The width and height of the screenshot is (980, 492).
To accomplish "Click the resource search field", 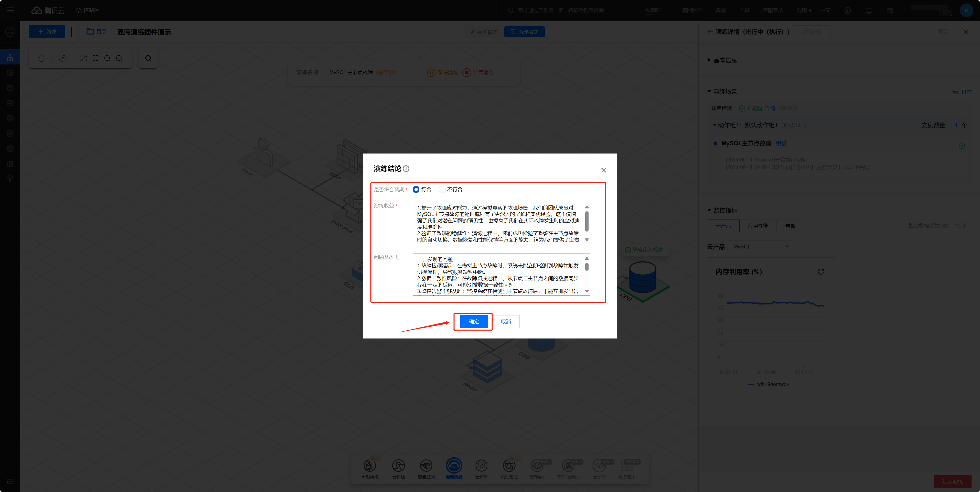I will click(586, 10).
